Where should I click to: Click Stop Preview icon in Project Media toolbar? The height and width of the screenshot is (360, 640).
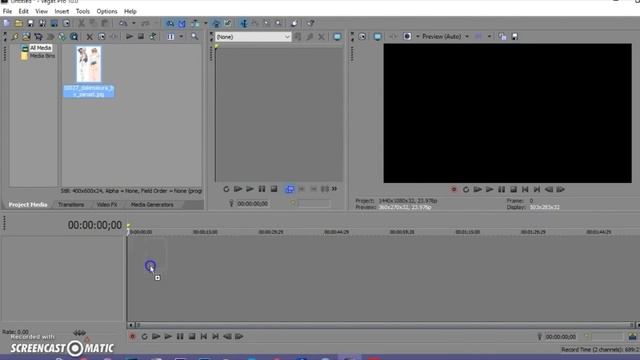pos(141,37)
